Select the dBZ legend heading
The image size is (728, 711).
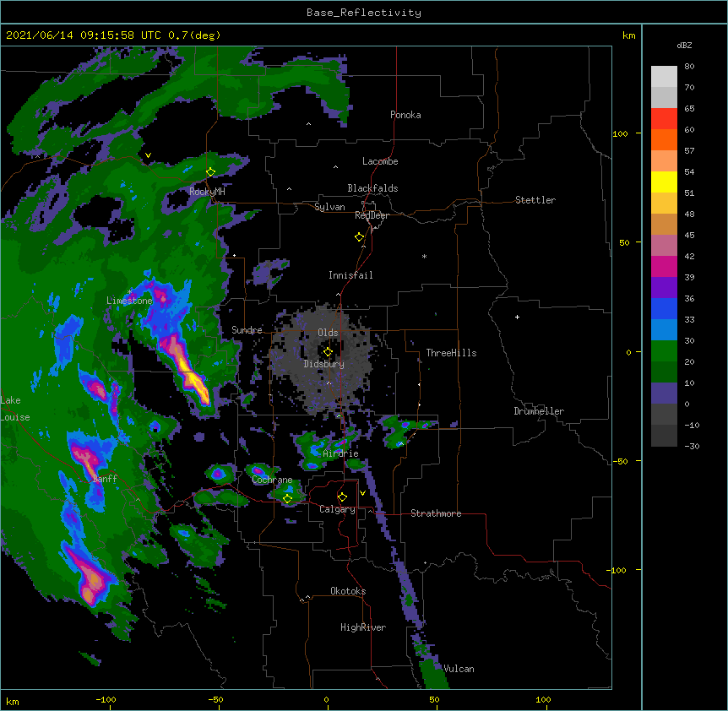(684, 45)
